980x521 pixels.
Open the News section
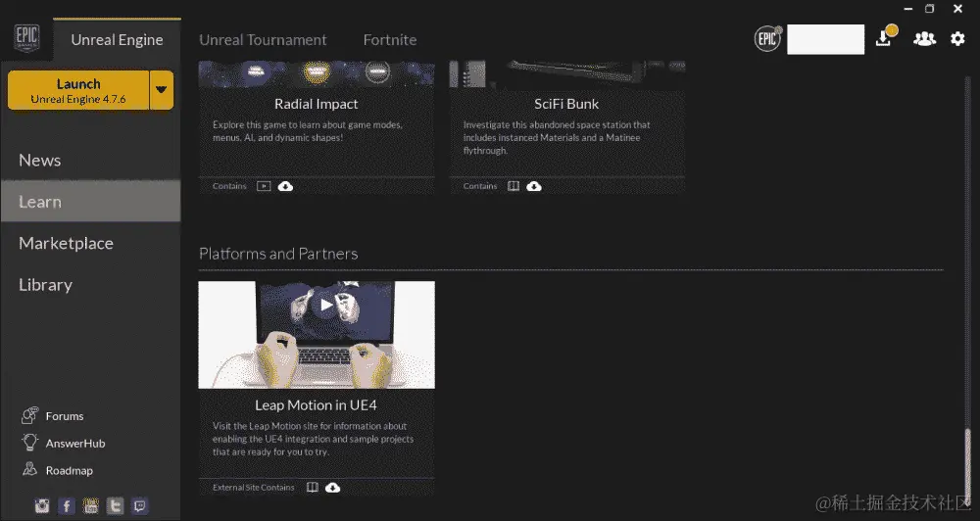90,160
